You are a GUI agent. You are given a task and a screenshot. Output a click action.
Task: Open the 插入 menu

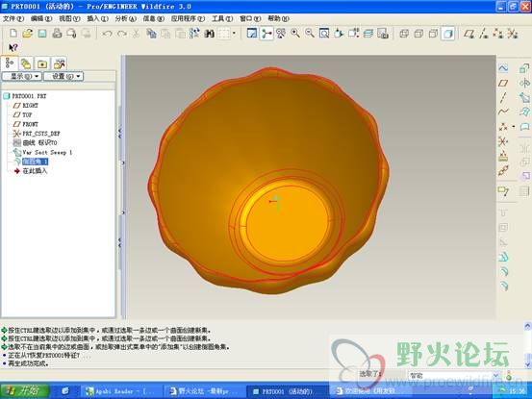click(x=97, y=18)
